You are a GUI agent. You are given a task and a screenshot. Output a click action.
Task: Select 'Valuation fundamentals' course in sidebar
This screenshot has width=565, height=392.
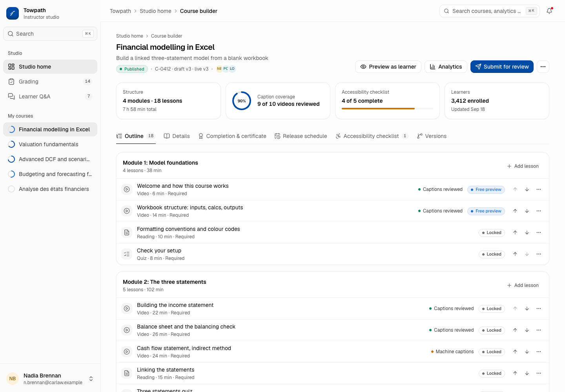coord(50,144)
